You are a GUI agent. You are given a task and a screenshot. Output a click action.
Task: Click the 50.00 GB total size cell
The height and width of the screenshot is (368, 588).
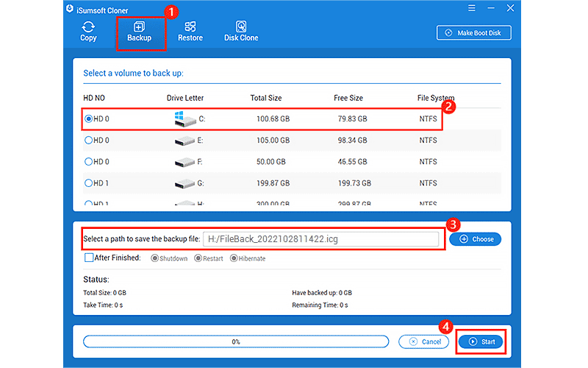click(271, 161)
